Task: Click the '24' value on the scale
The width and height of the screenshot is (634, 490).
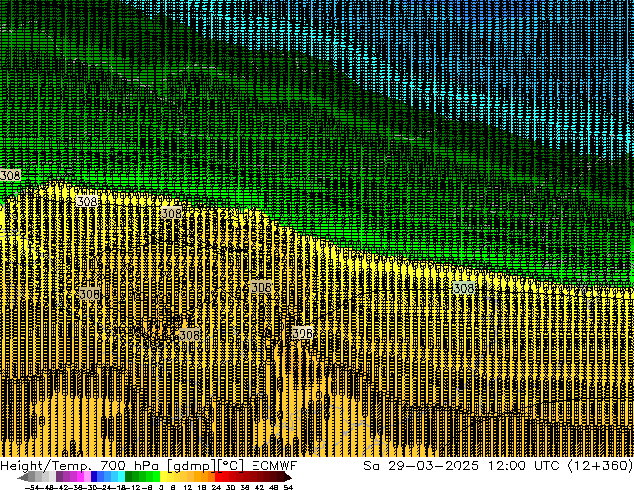Action: [216, 488]
